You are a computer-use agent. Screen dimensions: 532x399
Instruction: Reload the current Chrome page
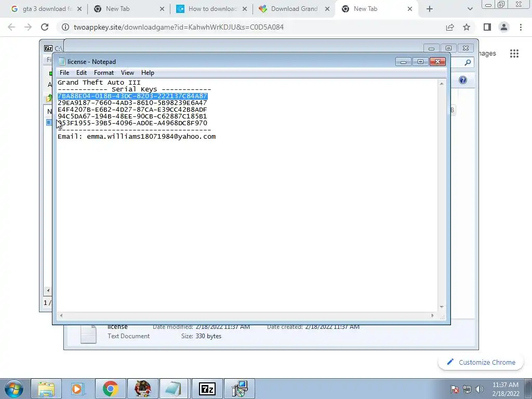(45, 27)
